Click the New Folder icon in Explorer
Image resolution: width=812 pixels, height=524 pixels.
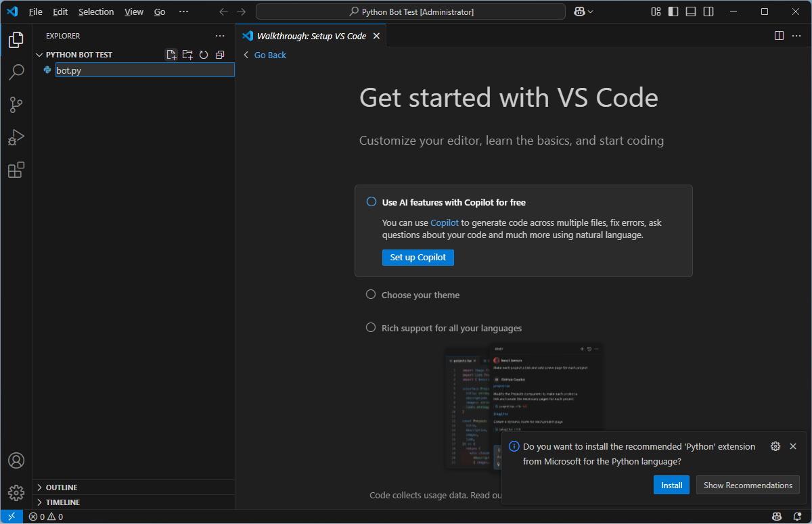(x=187, y=55)
